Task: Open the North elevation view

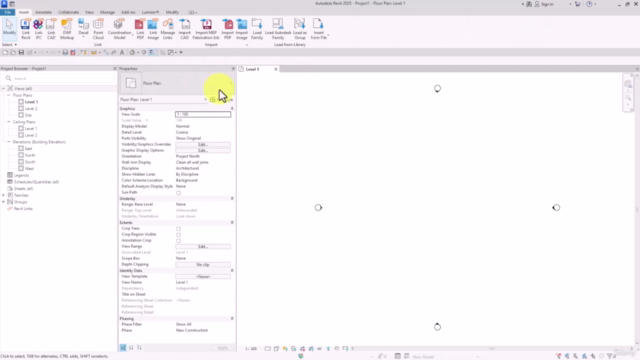Action: coord(30,155)
